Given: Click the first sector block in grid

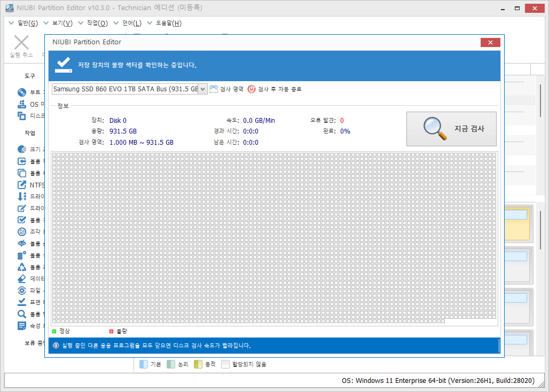Looking at the screenshot, I should point(54,154).
